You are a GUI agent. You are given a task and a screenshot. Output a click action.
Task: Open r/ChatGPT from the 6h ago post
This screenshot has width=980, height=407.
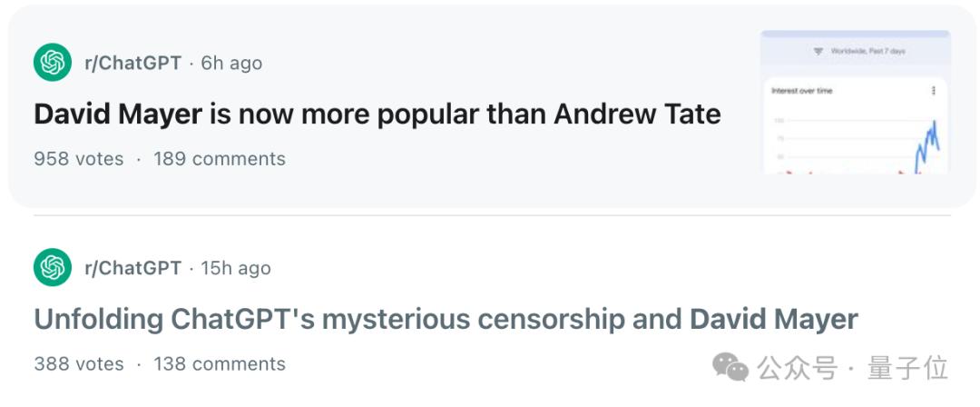(x=132, y=63)
